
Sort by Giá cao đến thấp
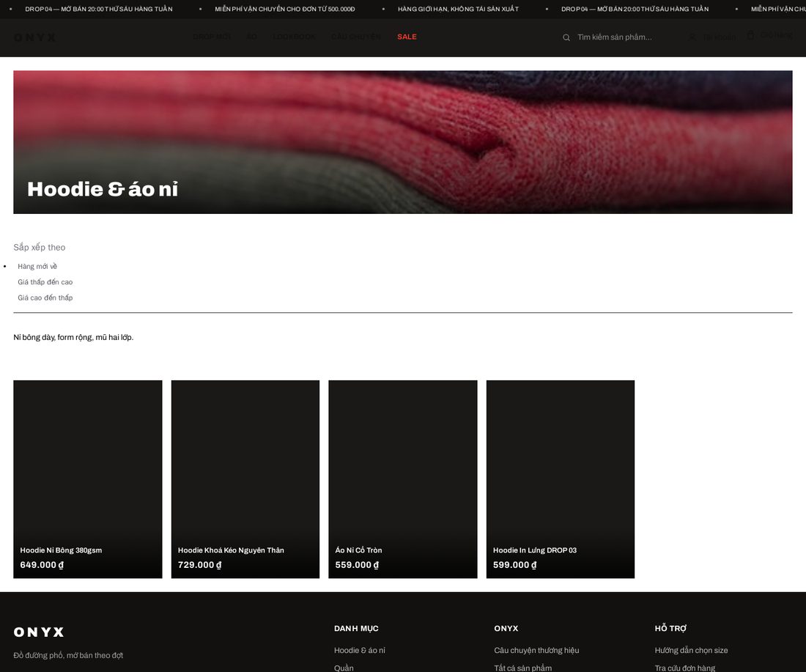(45, 298)
